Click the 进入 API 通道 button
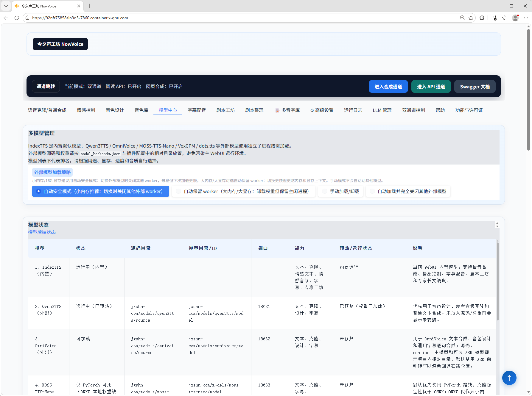The image size is (532, 396). tap(431, 87)
